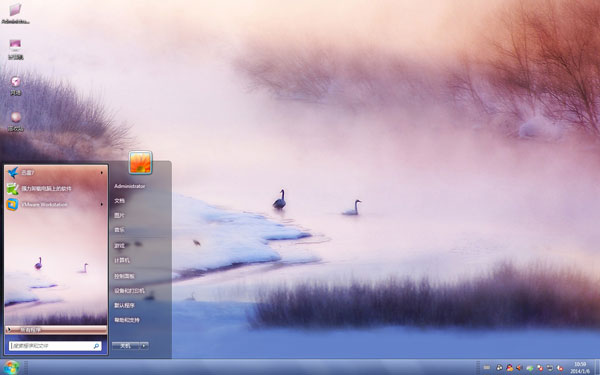Open Games (游戏) in Start menu
Viewport: 600px width, 375px height.
pos(119,246)
